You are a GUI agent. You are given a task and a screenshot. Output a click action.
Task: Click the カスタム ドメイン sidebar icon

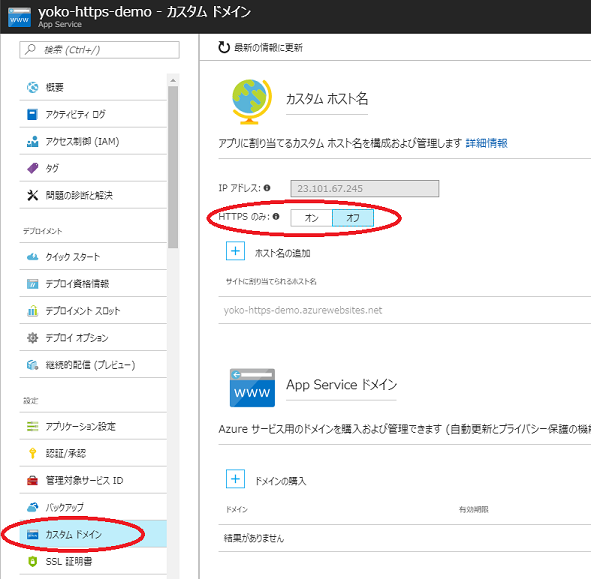tap(32, 534)
